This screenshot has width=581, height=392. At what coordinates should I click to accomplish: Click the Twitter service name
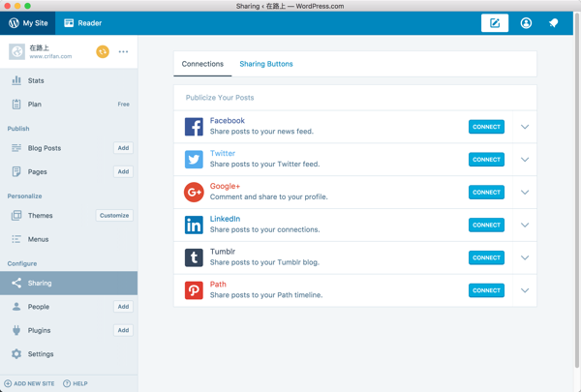223,153
